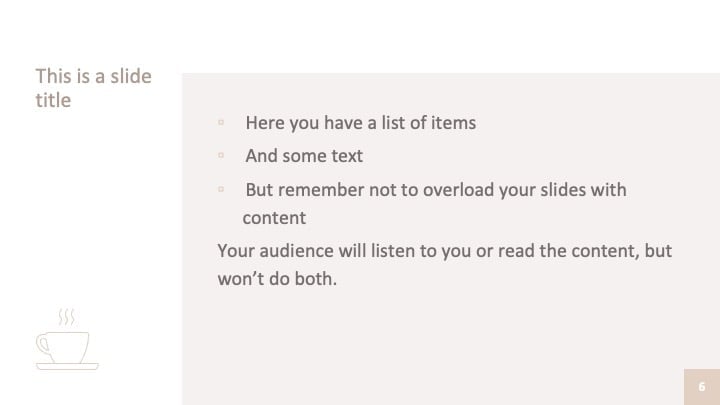
Task: Click the slide number 6 box
Action: pos(702,387)
